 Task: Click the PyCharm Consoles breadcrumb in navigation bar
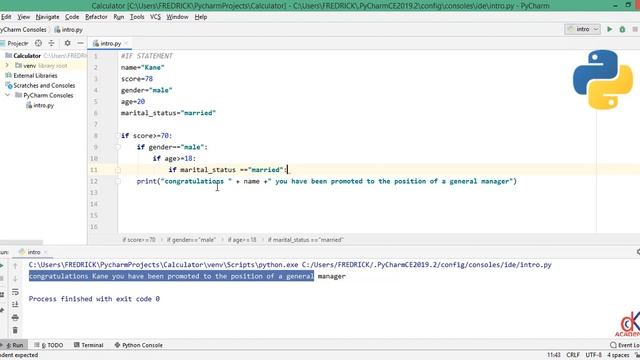[23, 30]
